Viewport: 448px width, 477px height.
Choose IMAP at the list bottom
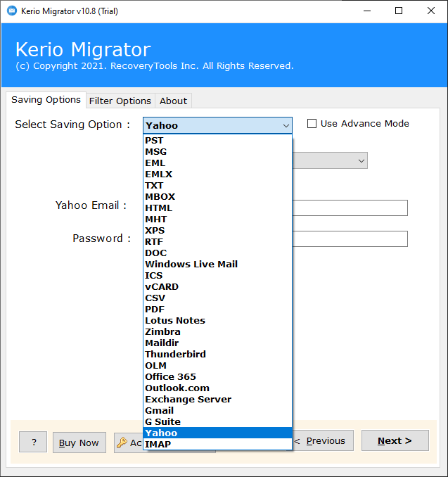click(217, 445)
